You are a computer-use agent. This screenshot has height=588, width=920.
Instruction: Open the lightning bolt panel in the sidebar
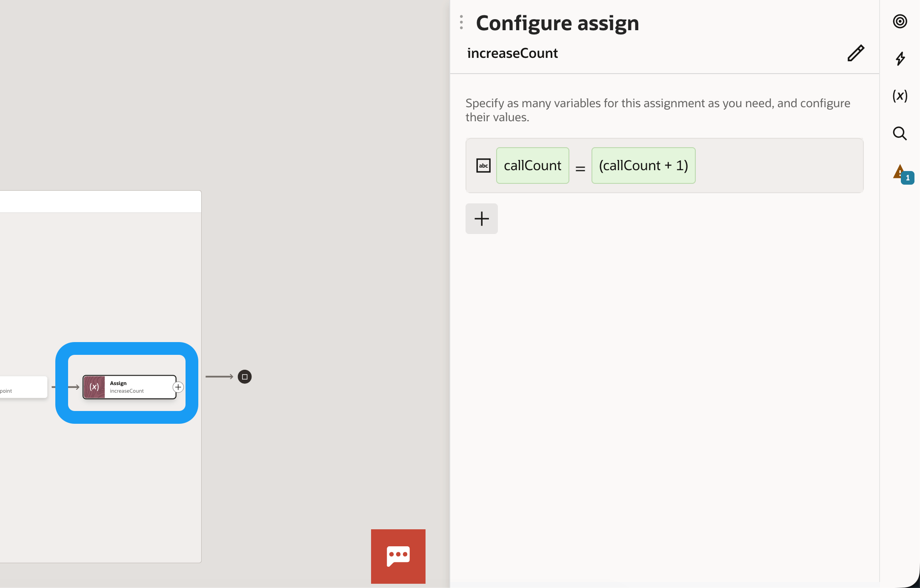pyautogui.click(x=900, y=58)
